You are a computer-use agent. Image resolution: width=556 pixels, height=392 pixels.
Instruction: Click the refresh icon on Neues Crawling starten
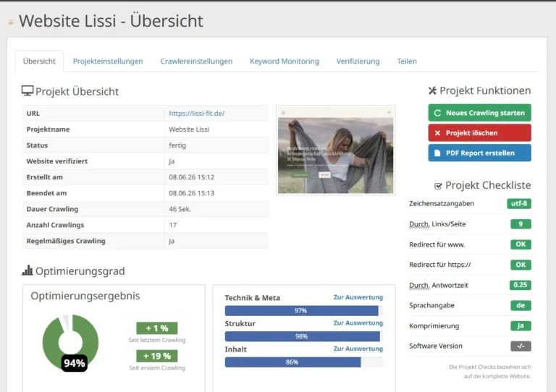pos(437,113)
